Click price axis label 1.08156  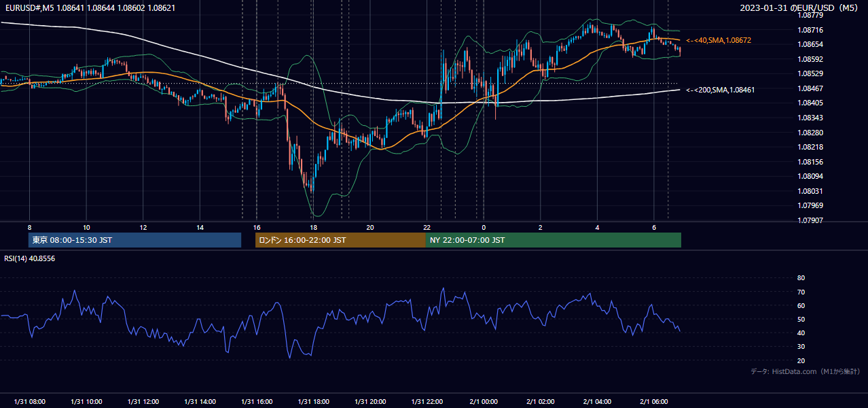click(x=810, y=162)
